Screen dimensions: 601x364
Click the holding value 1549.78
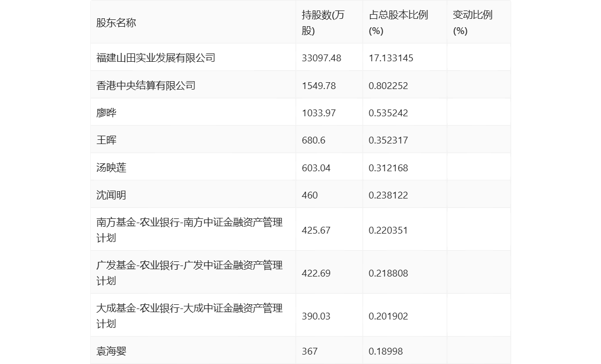[319, 85]
